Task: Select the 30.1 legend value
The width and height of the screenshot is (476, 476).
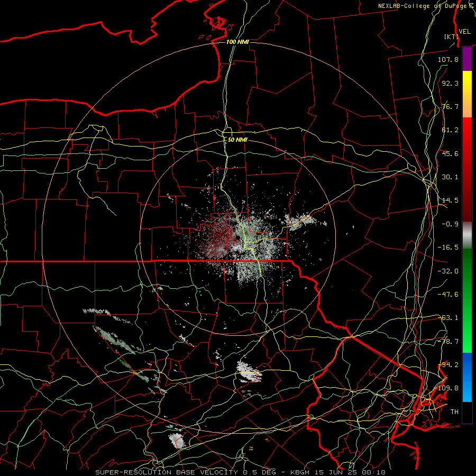Action: click(x=450, y=177)
